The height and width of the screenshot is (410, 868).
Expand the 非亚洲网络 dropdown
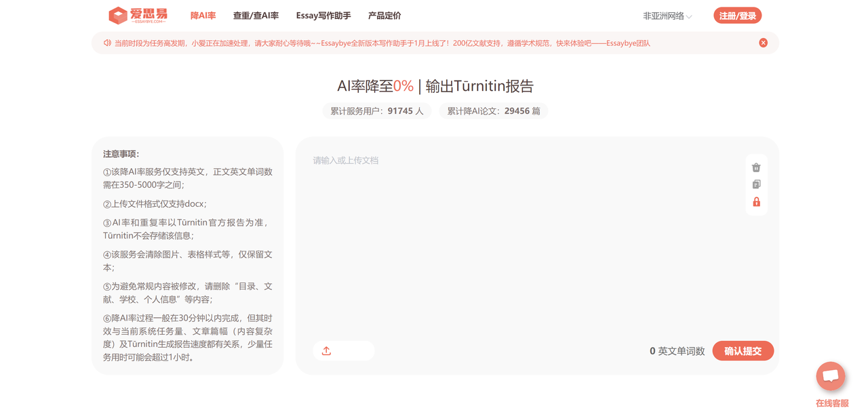667,16
